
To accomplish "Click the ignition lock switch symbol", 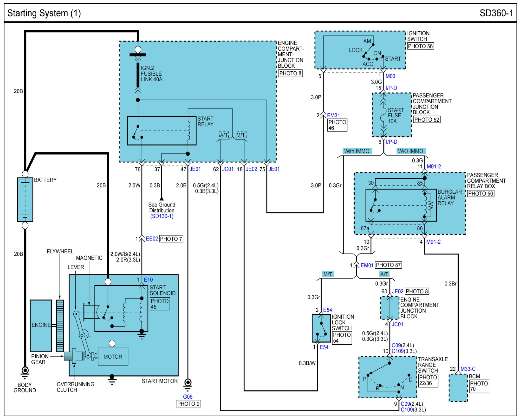I will [321, 328].
